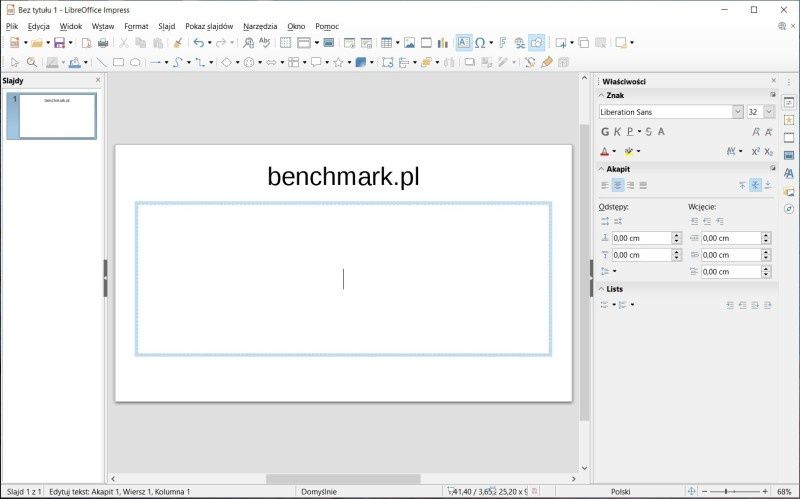Open the Narzędzia menu
The height and width of the screenshot is (499, 800).
click(x=260, y=26)
